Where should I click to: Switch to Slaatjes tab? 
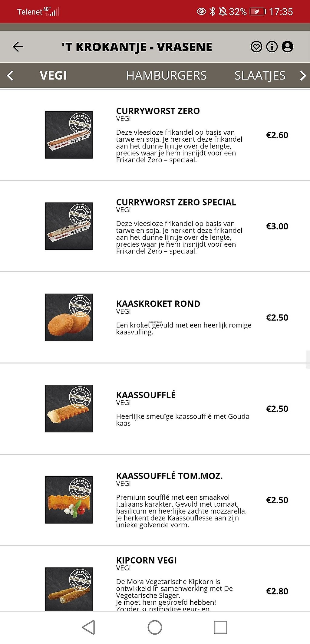click(260, 75)
